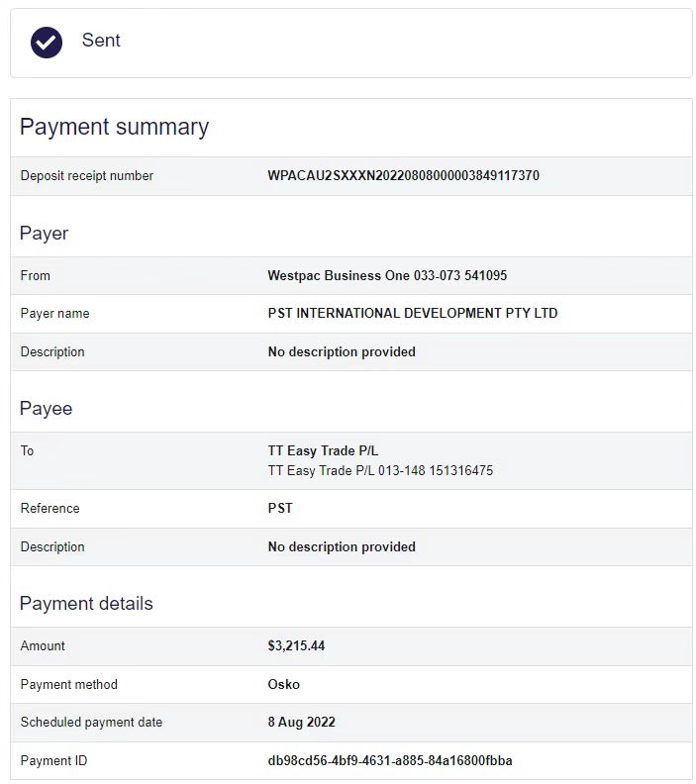
Task: Click the Sent checkmark icon
Action: 46,43
